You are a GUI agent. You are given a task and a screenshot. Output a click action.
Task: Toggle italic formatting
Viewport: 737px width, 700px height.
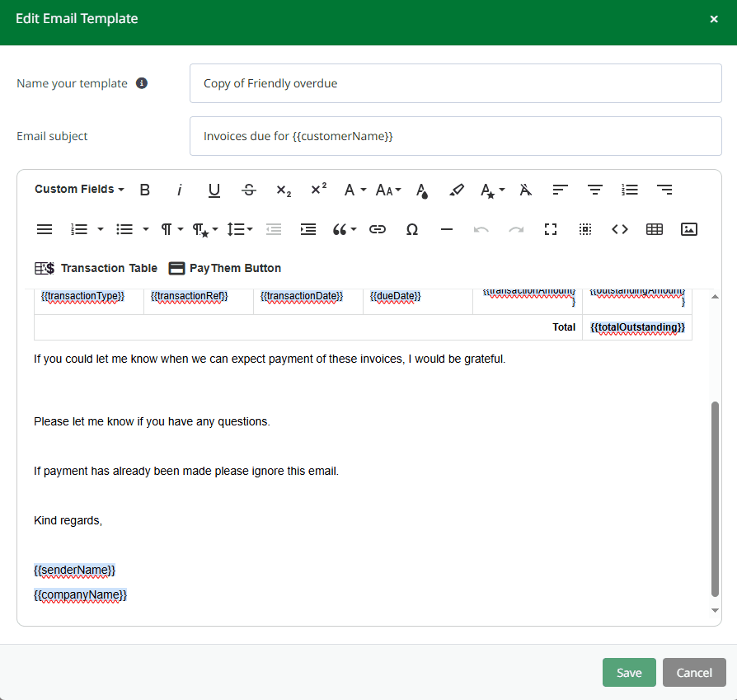click(x=179, y=190)
